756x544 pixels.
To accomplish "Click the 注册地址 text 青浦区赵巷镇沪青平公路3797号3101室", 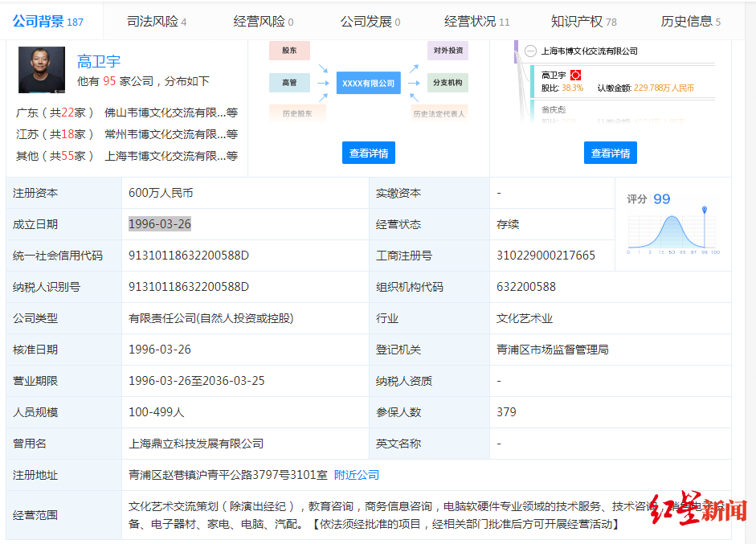I will (x=228, y=475).
